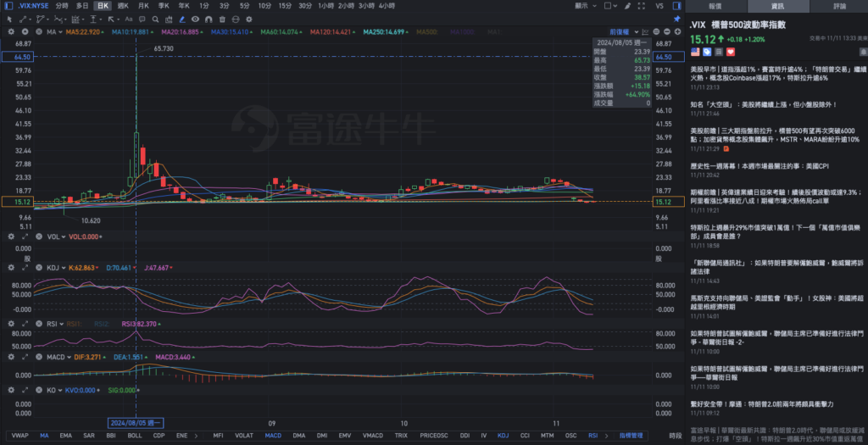
Task: Close the RSI indicator panel
Action: pos(39,324)
